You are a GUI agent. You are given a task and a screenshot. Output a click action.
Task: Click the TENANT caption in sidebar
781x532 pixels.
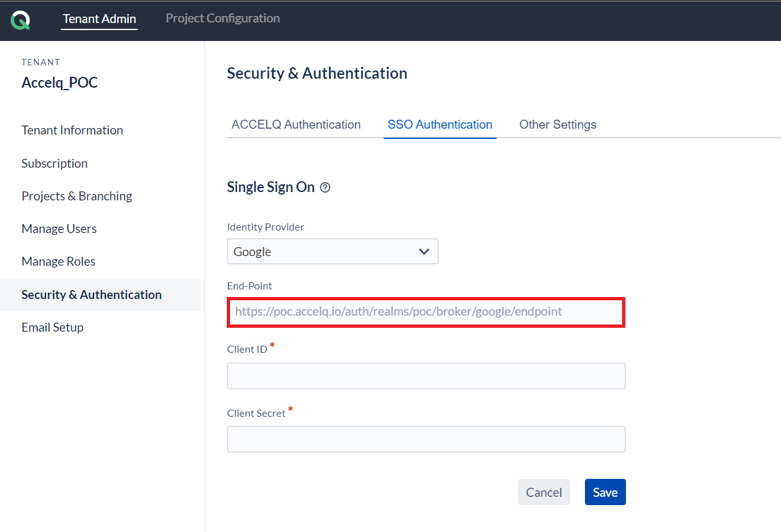coord(41,62)
